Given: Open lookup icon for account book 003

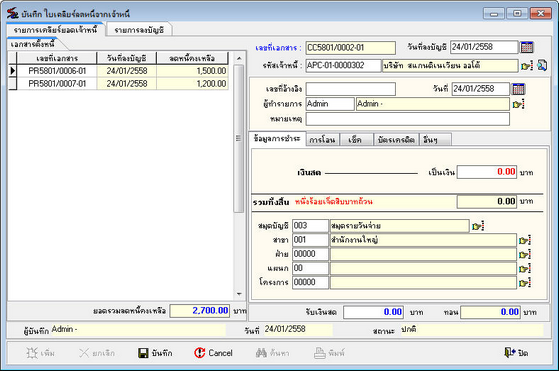Looking at the screenshot, I should click(x=478, y=226).
